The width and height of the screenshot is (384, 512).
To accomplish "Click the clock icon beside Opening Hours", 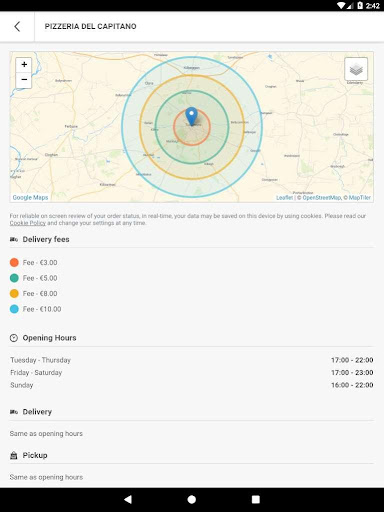I will 14,338.
